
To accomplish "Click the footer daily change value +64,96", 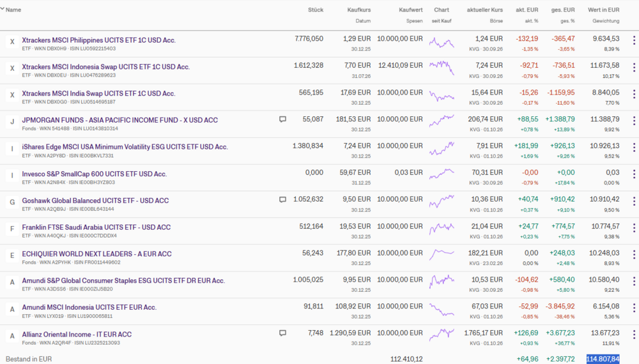I will [x=527, y=359].
